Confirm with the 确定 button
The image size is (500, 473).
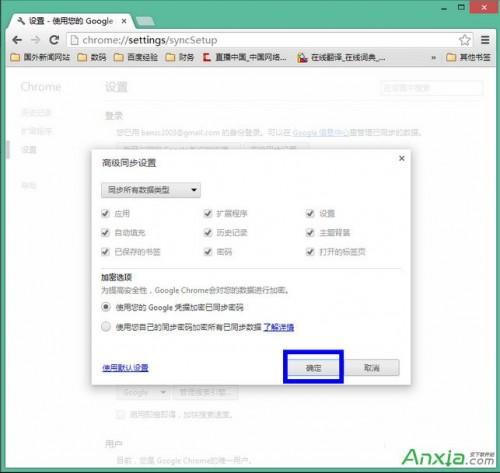point(313,368)
